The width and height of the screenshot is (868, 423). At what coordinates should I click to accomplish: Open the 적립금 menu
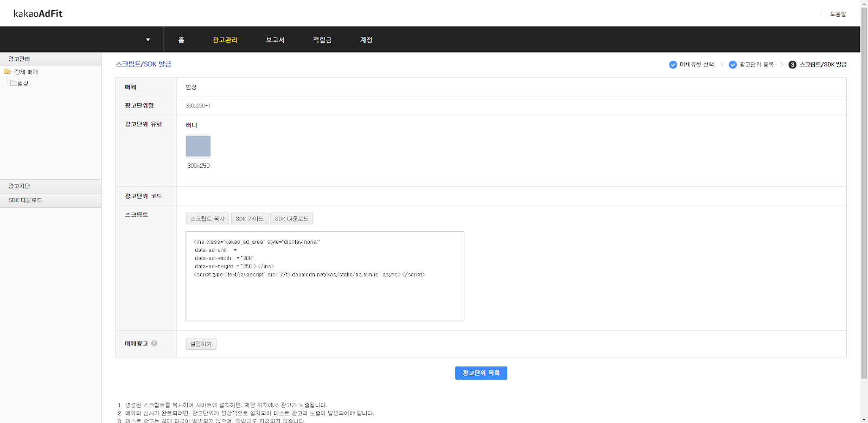click(x=322, y=40)
